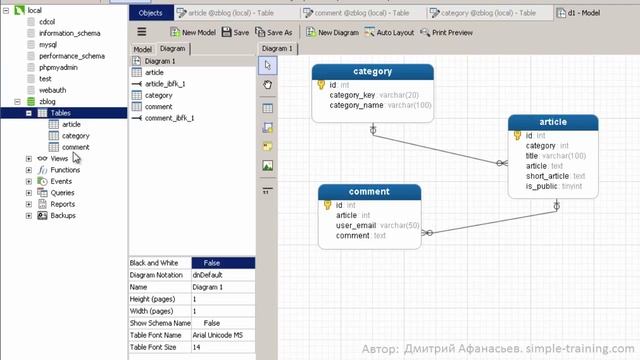640x360 pixels.
Task: Select the performance_schema database
Action: 72,56
